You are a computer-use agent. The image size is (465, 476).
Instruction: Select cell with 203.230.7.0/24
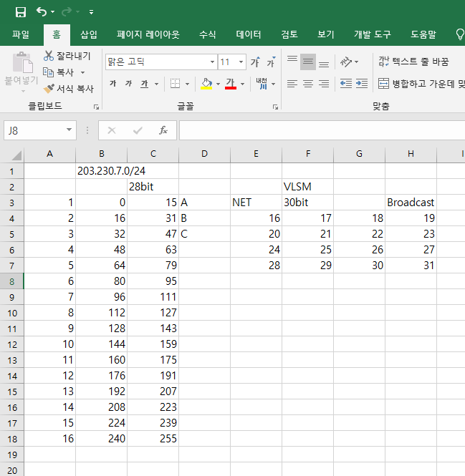tap(102, 171)
